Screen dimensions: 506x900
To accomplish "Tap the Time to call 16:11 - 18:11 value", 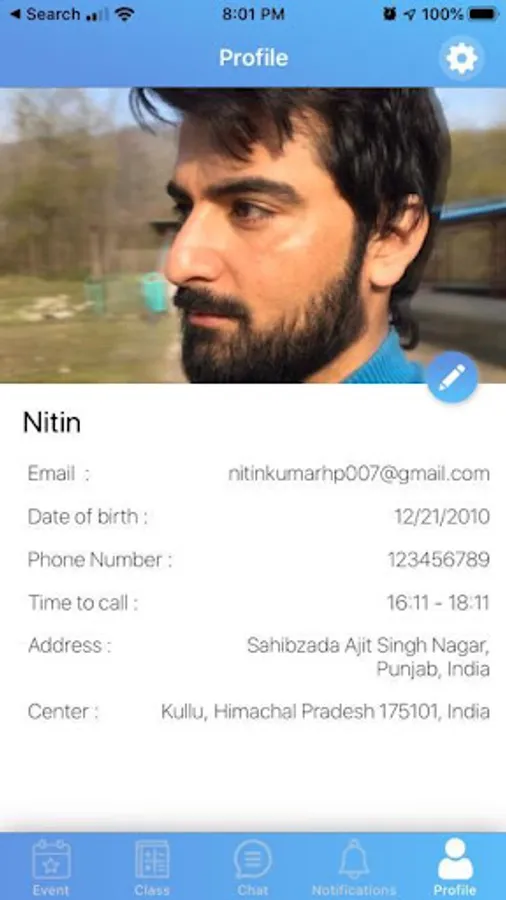I will (x=438, y=603).
